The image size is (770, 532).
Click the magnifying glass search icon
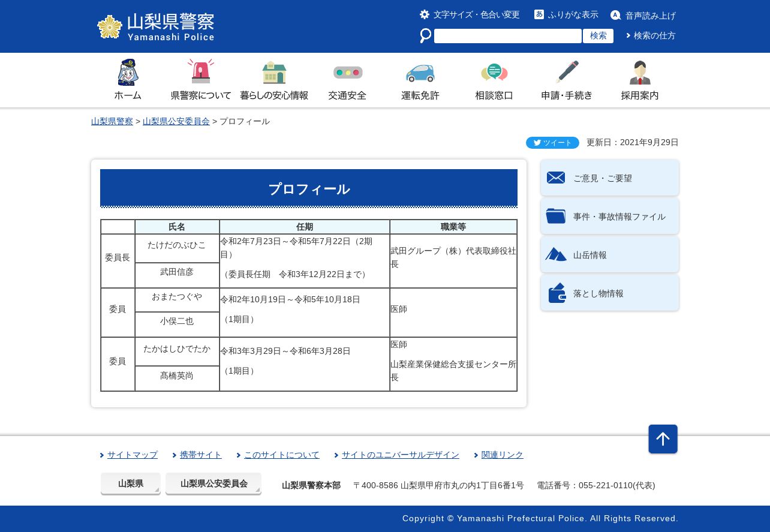coord(426,36)
